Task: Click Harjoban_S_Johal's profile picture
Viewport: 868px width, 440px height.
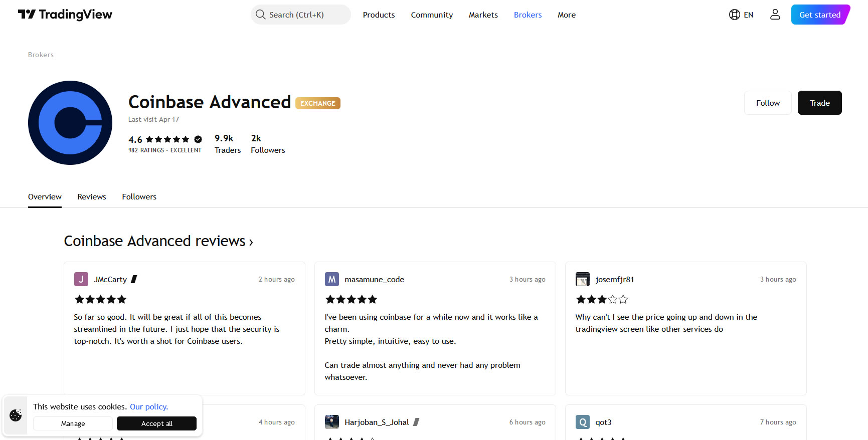Action: [331, 422]
